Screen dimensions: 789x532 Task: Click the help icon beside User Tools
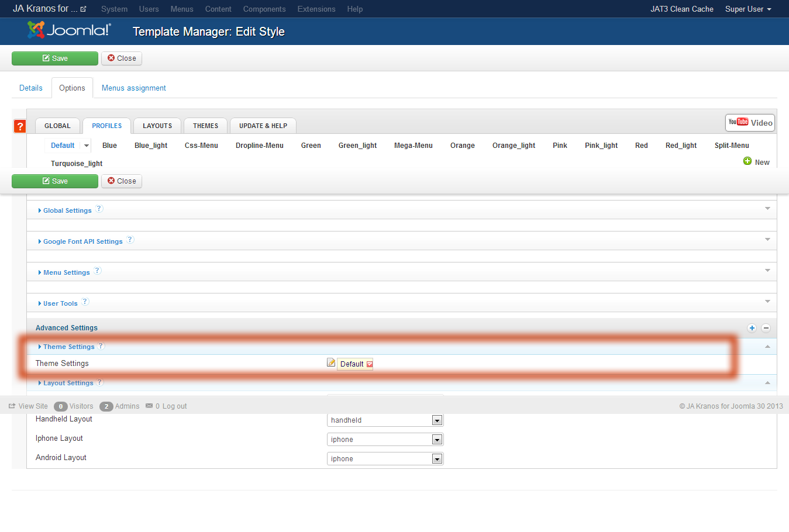pyautogui.click(x=85, y=302)
